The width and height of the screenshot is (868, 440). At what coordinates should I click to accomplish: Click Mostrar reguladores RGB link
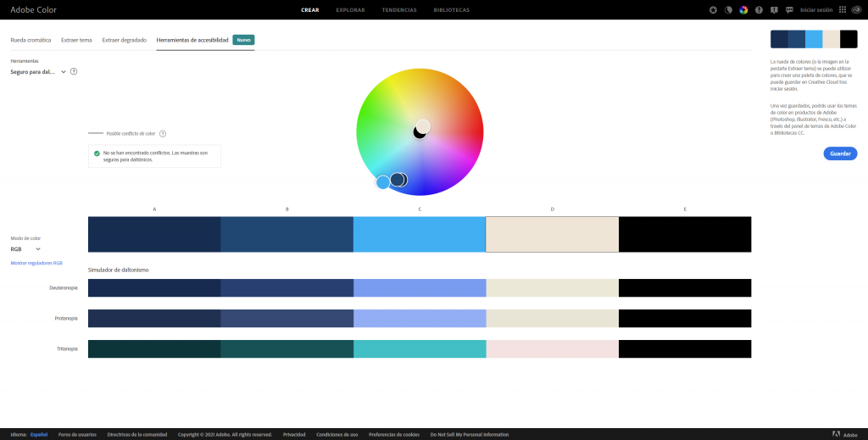(x=36, y=263)
